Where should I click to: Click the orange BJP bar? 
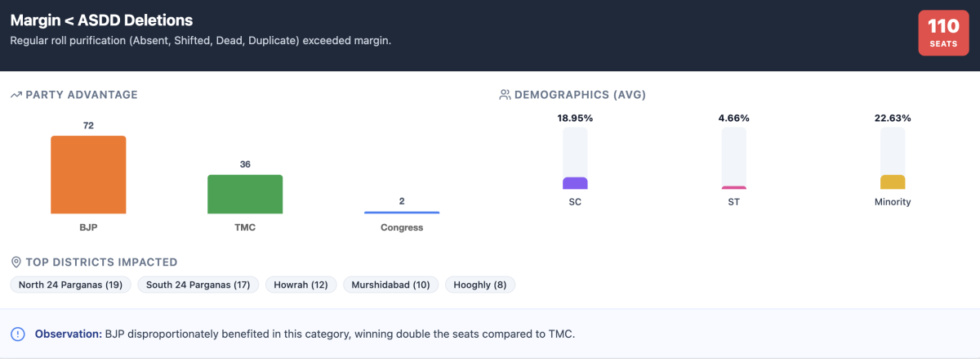click(x=88, y=175)
